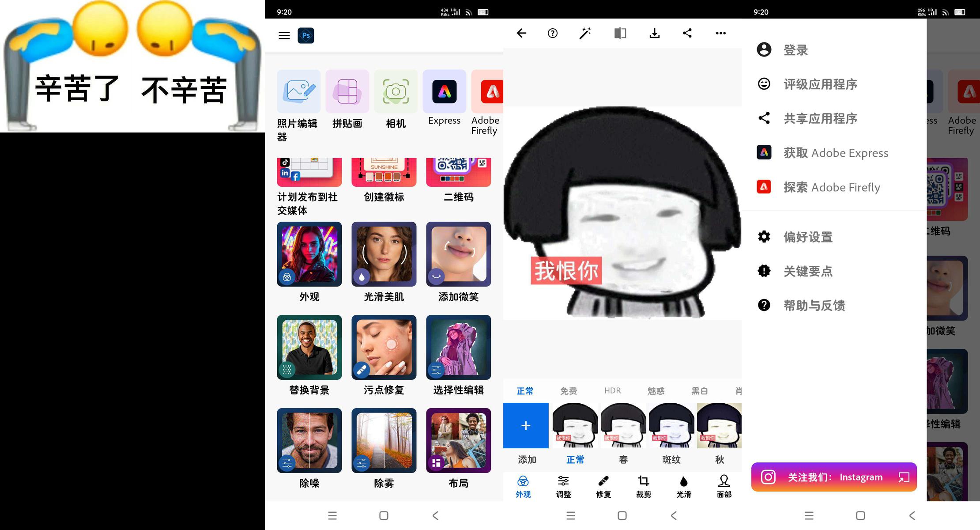Open the 面部 face tool
Viewport: 980px width, 530px height.
[x=724, y=486]
